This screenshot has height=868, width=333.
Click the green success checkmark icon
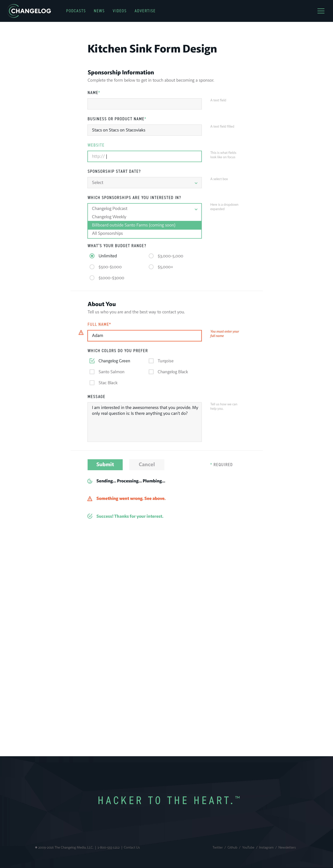coord(90,516)
